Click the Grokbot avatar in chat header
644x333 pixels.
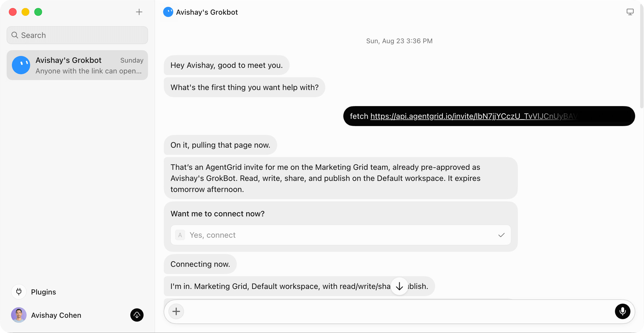tap(168, 12)
